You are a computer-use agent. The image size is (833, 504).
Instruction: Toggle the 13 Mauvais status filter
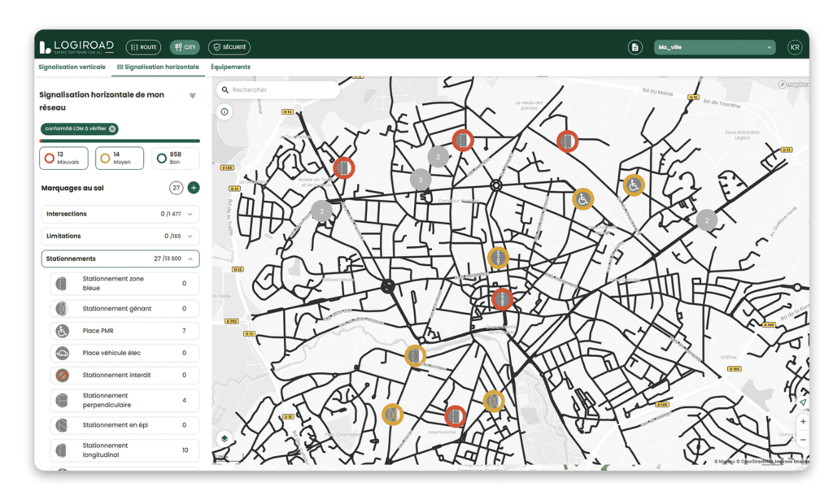pyautogui.click(x=63, y=159)
